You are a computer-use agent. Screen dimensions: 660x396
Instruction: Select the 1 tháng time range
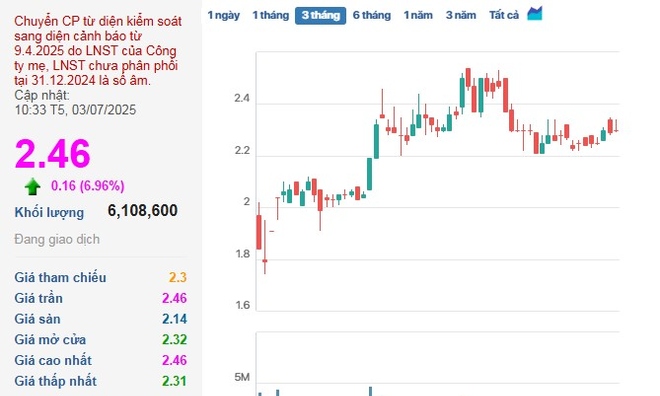pyautogui.click(x=271, y=16)
